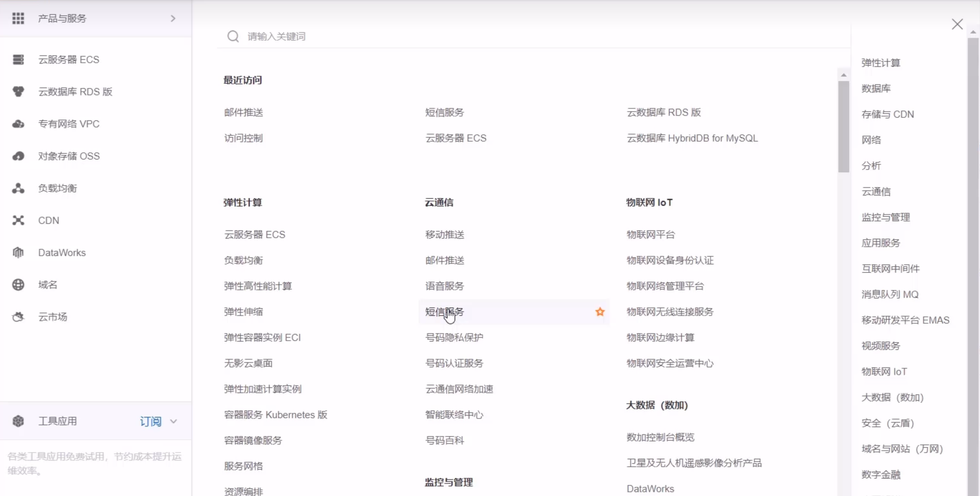980x496 pixels.
Task: Click the 订阅 link
Action: (151, 421)
